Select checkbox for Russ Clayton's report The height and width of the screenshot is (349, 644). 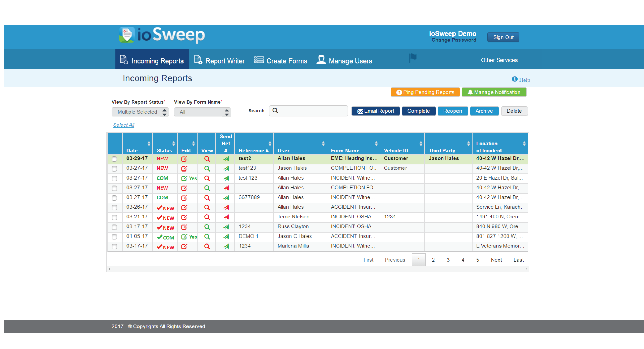[x=114, y=227]
